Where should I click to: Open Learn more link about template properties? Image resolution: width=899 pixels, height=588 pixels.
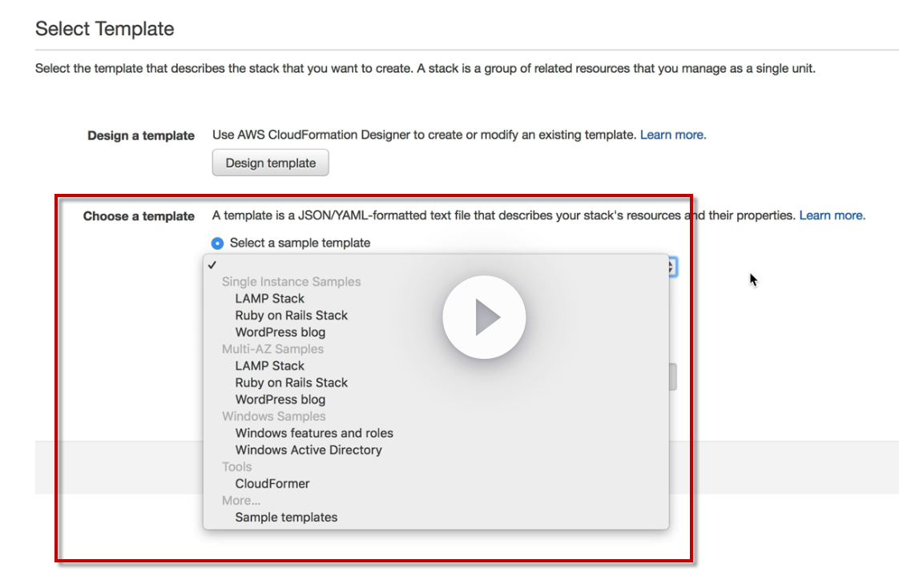832,215
